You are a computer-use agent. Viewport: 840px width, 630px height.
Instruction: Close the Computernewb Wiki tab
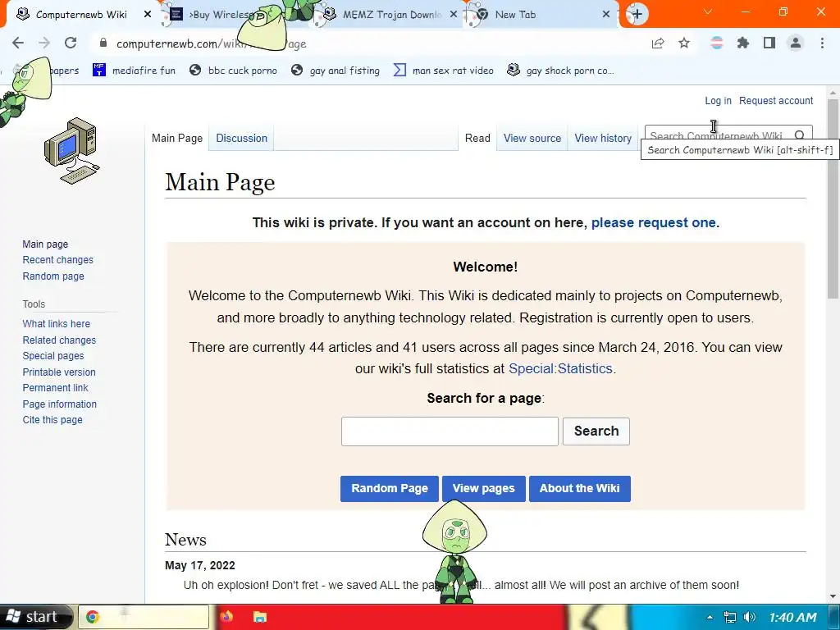(148, 15)
